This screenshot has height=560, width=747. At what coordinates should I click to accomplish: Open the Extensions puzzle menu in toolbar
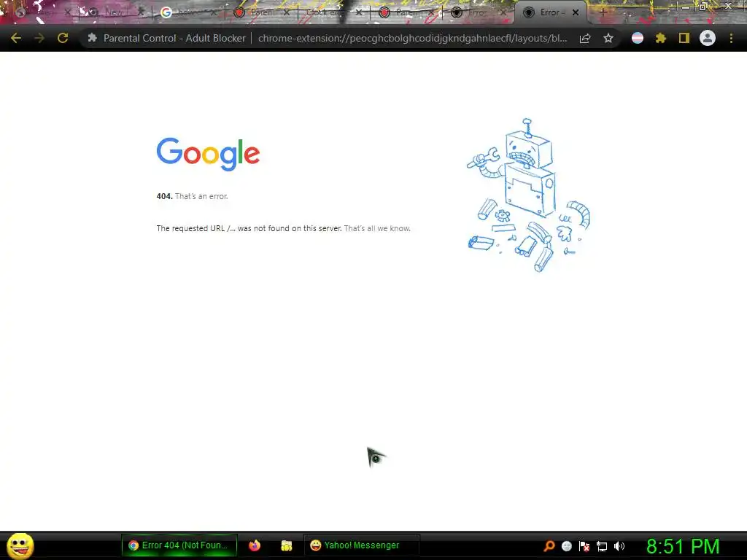pyautogui.click(x=661, y=38)
